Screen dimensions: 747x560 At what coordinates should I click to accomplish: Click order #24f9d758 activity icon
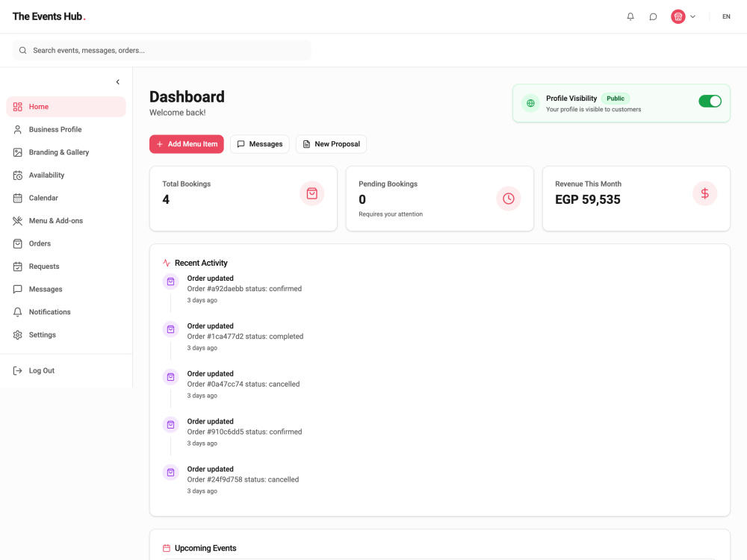[170, 472]
